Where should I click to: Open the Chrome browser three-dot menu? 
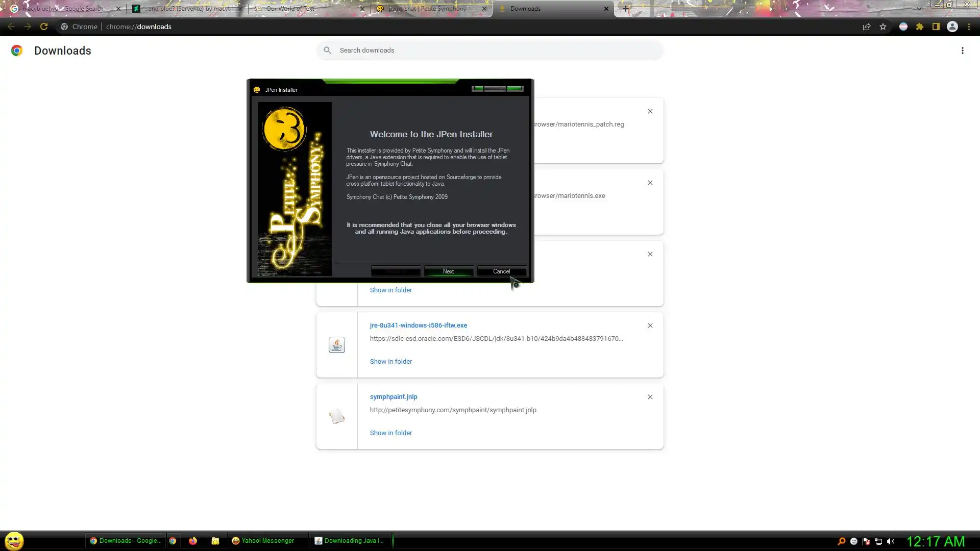tap(969, 27)
